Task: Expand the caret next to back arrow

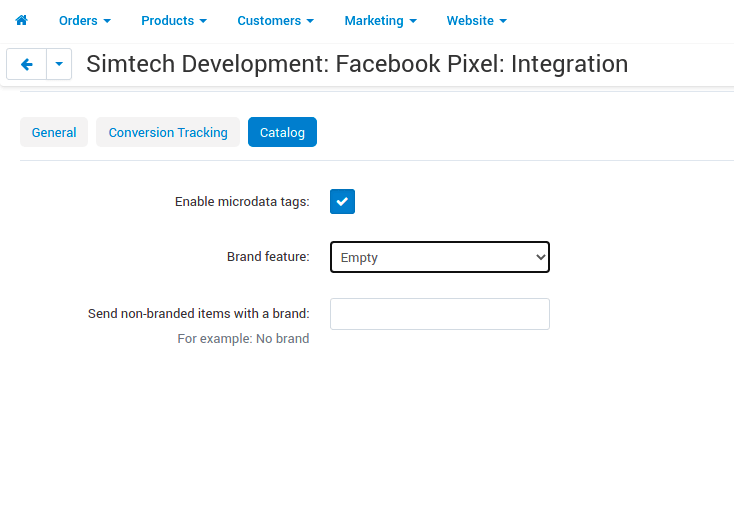Action: pos(59,65)
